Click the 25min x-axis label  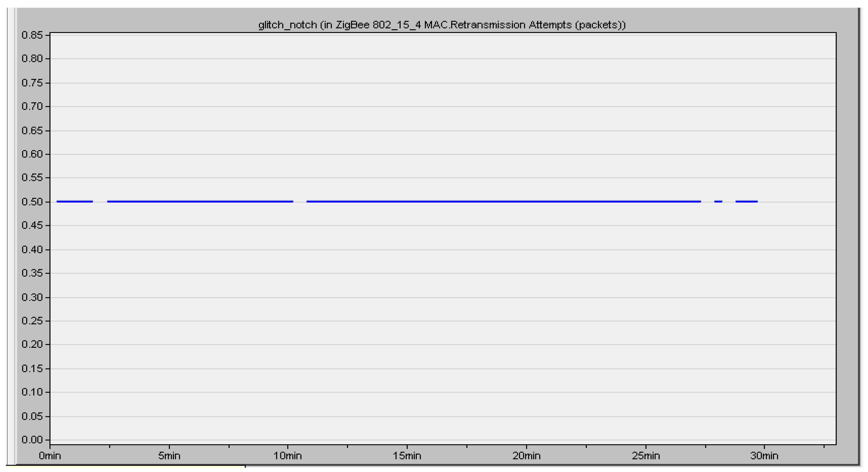click(646, 456)
